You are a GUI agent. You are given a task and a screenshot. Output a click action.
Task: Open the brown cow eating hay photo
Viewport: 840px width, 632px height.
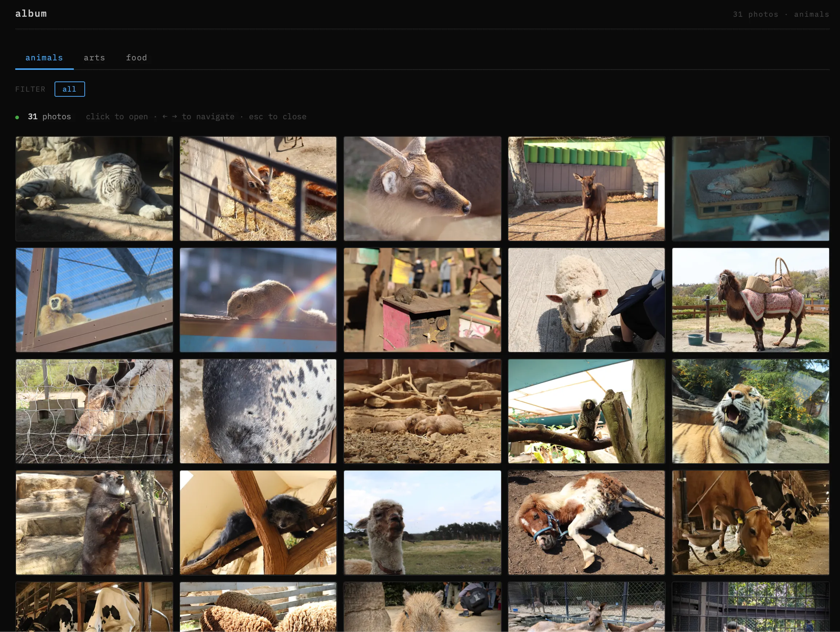tap(751, 523)
